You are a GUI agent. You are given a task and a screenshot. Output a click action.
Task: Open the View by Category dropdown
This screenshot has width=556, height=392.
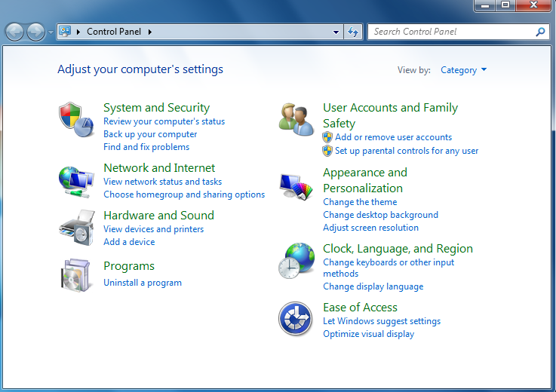[x=463, y=70]
